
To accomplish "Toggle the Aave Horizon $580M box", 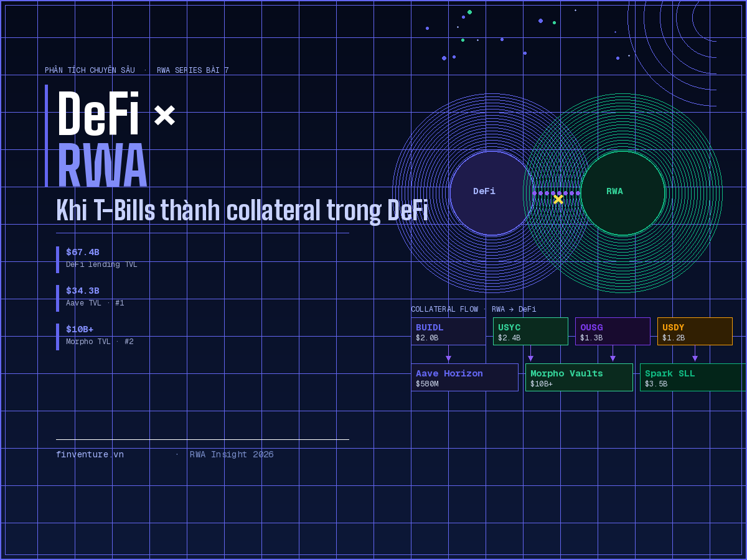I will coord(465,377).
